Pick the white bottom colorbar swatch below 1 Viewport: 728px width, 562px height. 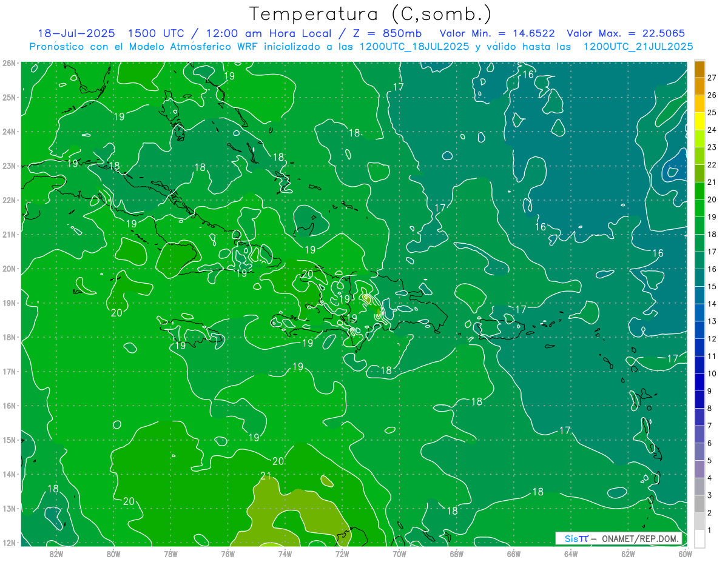pos(699,539)
